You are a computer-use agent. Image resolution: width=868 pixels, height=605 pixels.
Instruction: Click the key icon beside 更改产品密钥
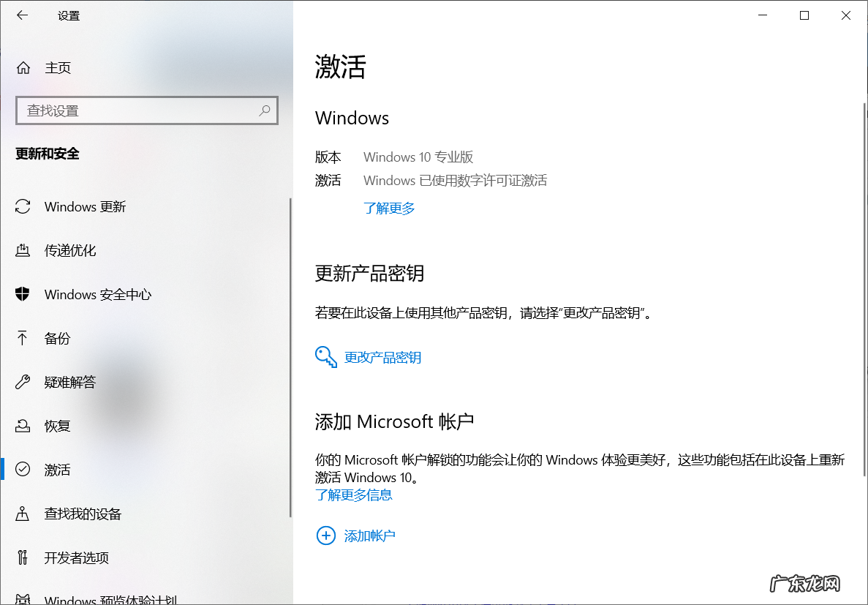[325, 357]
